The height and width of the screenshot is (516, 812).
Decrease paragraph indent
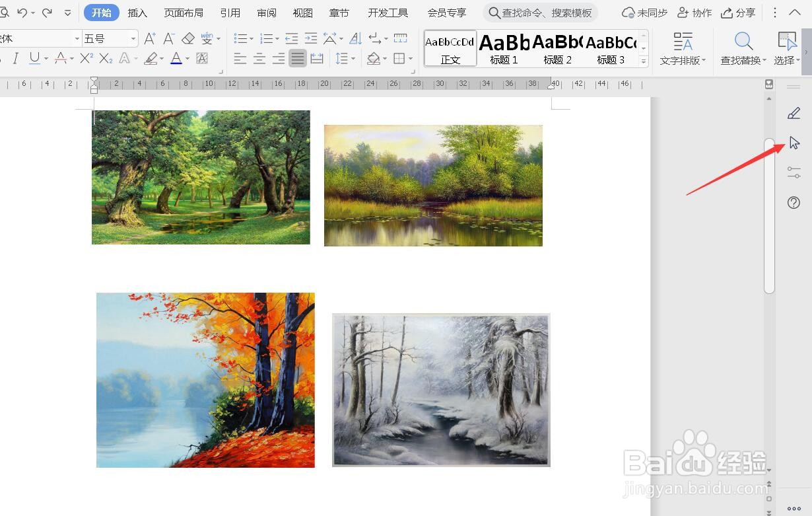coord(291,39)
